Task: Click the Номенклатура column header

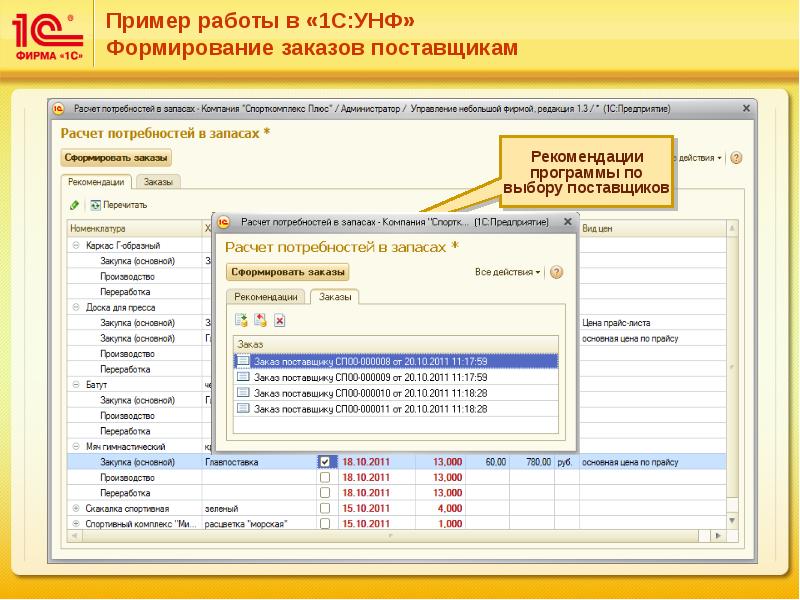Action: click(135, 229)
